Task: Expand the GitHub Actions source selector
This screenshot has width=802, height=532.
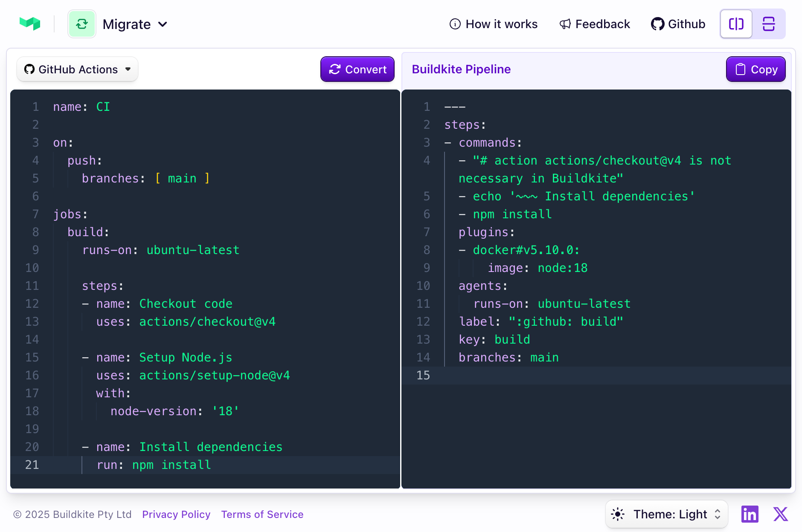Action: (x=128, y=69)
